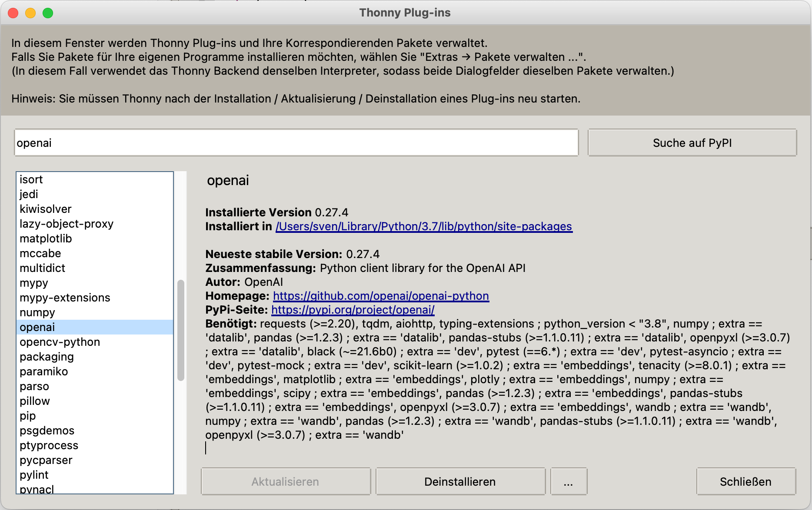This screenshot has height=510, width=812.
Task: Select paramiko package entry
Action: click(x=95, y=371)
